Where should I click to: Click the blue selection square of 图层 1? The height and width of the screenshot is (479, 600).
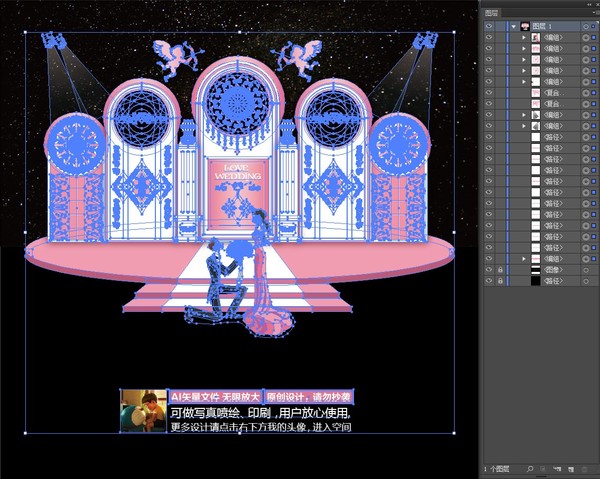pos(594,26)
